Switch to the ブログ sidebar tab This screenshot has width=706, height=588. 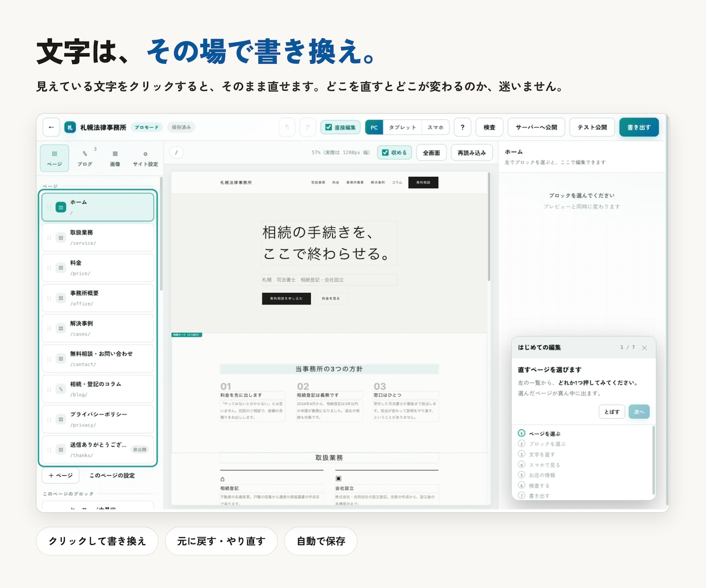point(85,158)
